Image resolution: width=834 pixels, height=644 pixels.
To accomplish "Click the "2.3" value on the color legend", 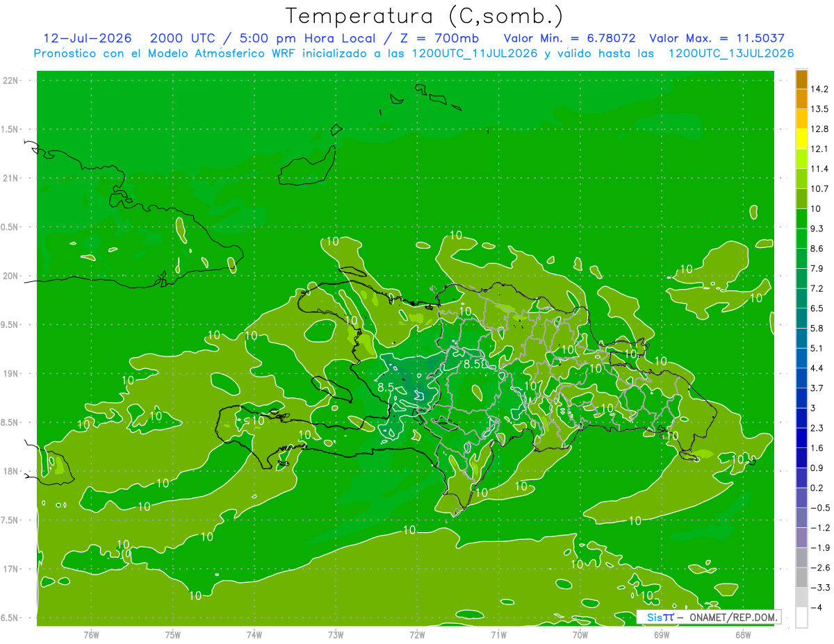I will pyautogui.click(x=817, y=428).
